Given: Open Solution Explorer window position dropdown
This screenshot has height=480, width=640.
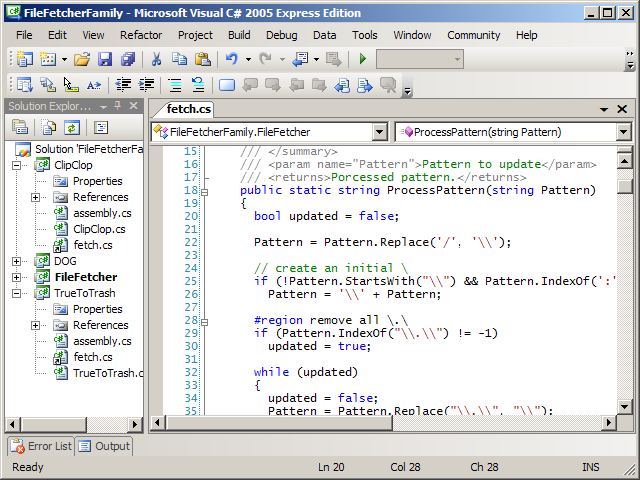Looking at the screenshot, I should tap(103, 107).
